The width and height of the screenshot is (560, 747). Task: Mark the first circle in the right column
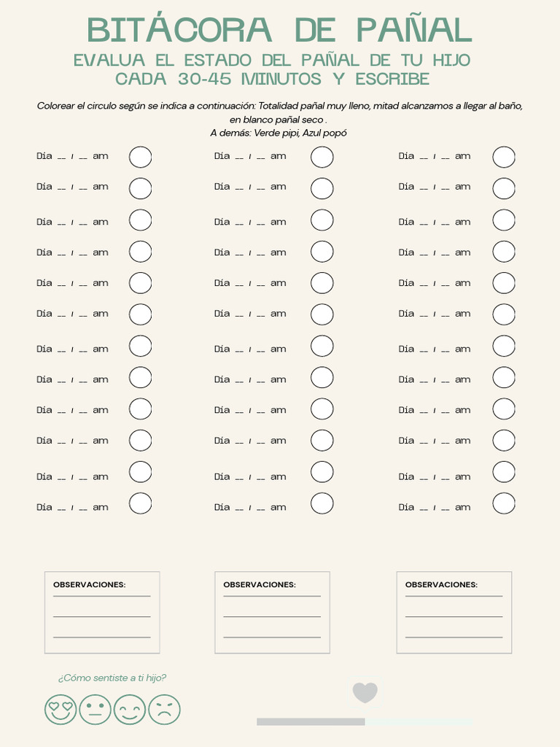(x=504, y=158)
